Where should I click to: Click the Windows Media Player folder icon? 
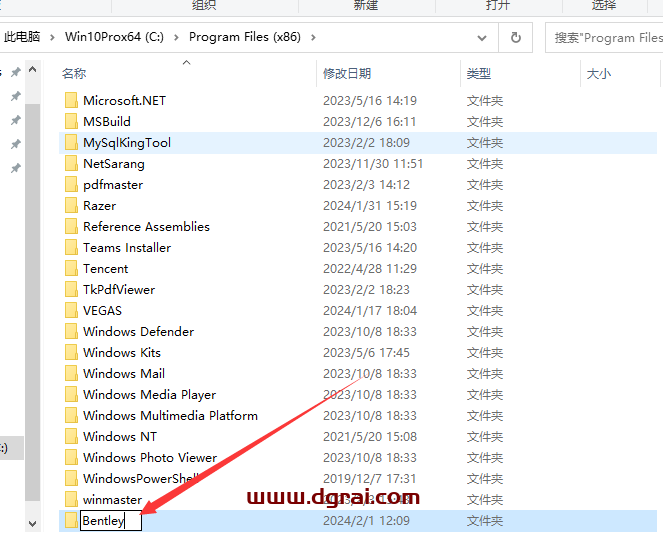coord(71,394)
